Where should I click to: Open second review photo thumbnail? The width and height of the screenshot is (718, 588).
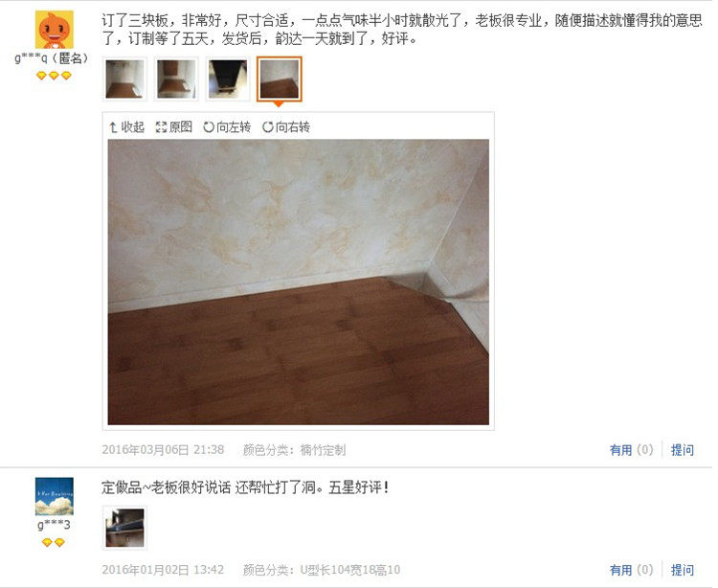[176, 79]
